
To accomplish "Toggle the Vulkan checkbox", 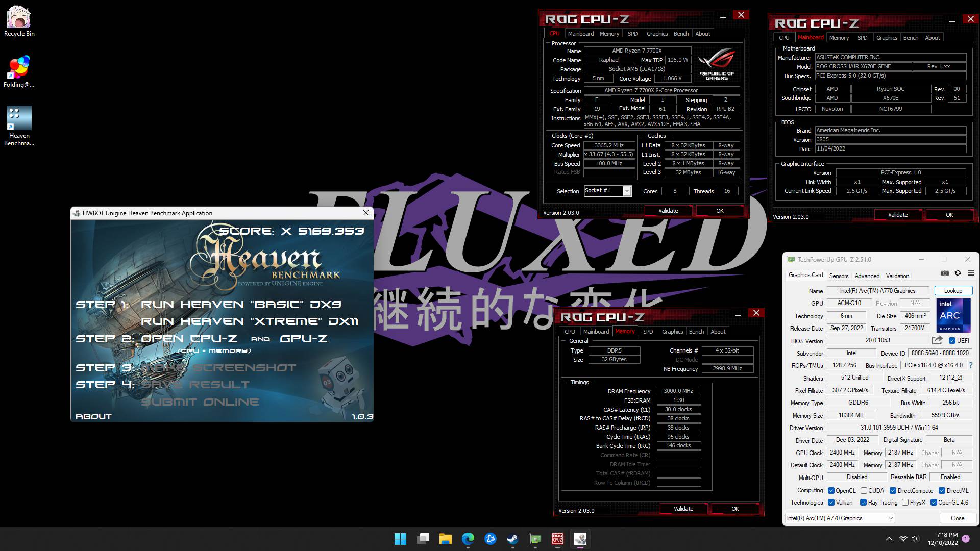I will (831, 503).
